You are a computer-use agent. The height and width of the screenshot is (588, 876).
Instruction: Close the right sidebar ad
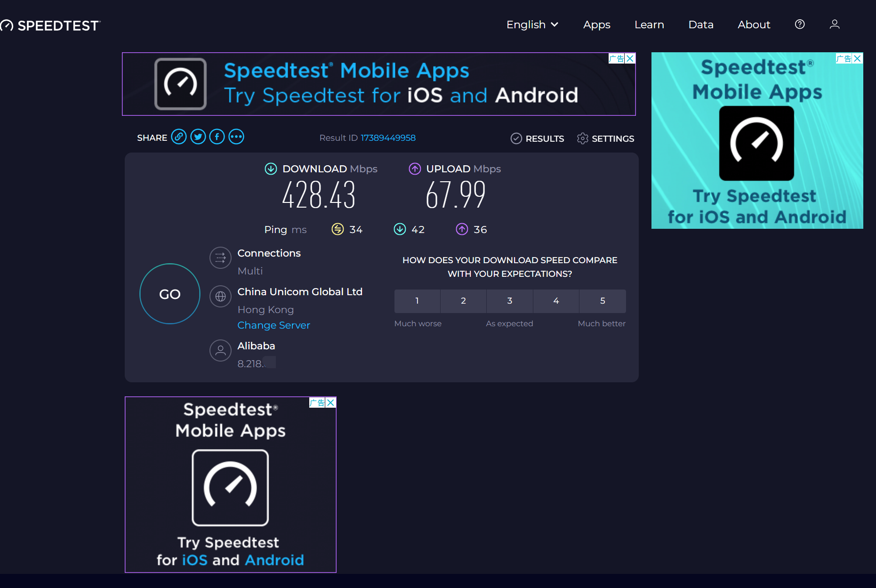point(858,58)
